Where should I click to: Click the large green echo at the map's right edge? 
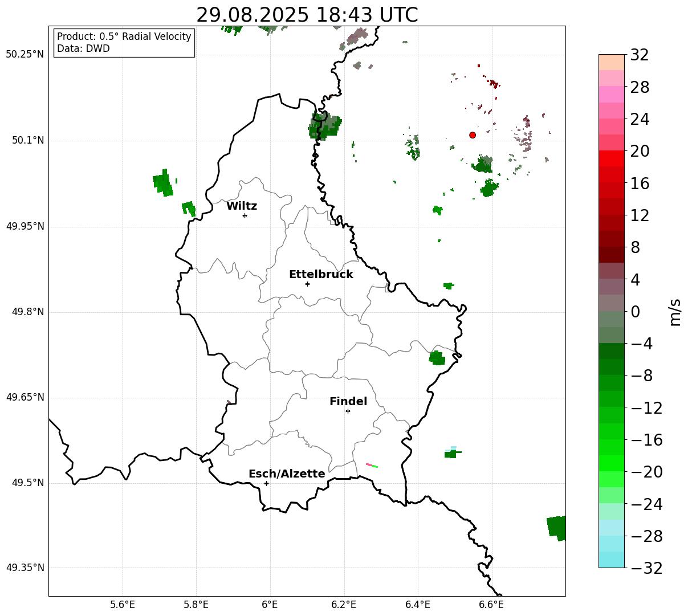(556, 528)
